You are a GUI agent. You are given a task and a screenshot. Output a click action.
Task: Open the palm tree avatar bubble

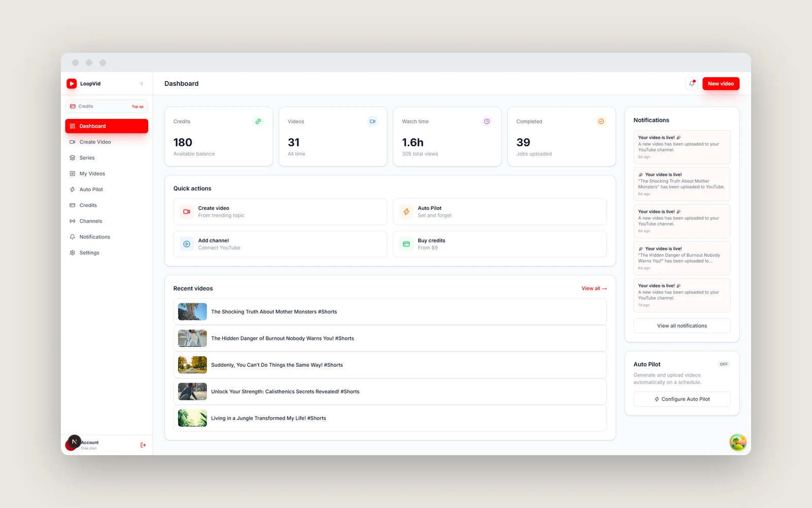tap(738, 442)
